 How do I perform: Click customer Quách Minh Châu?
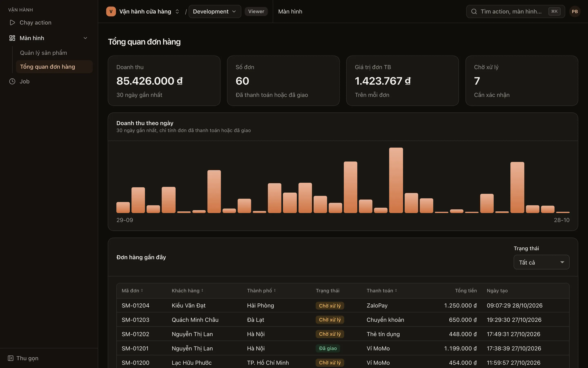point(195,320)
